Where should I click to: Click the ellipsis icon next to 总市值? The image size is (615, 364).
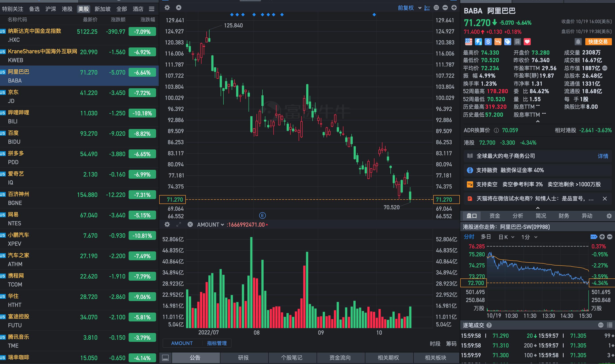[x=605, y=68]
